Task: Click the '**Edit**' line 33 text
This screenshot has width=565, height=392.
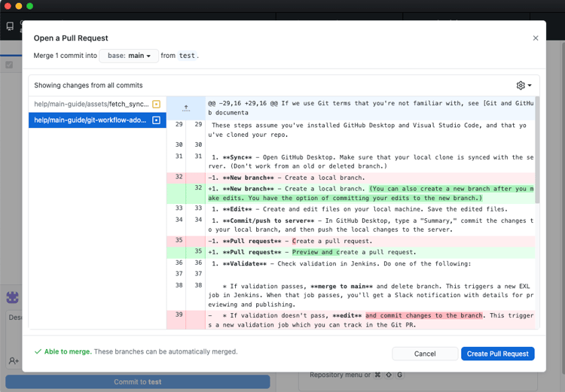Action: [237, 209]
